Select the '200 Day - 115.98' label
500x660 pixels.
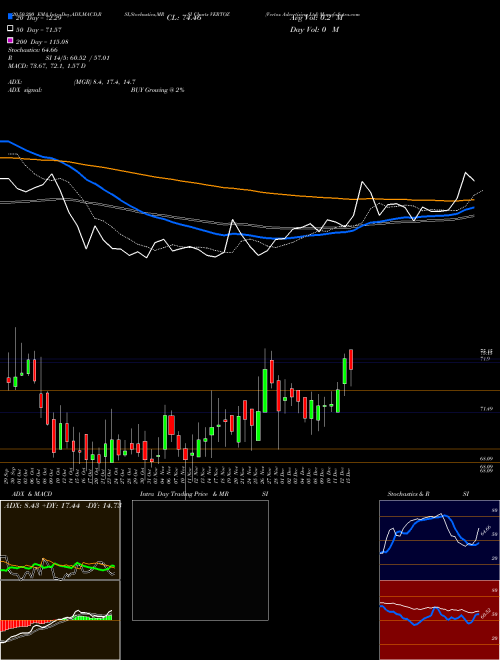click(x=42, y=42)
